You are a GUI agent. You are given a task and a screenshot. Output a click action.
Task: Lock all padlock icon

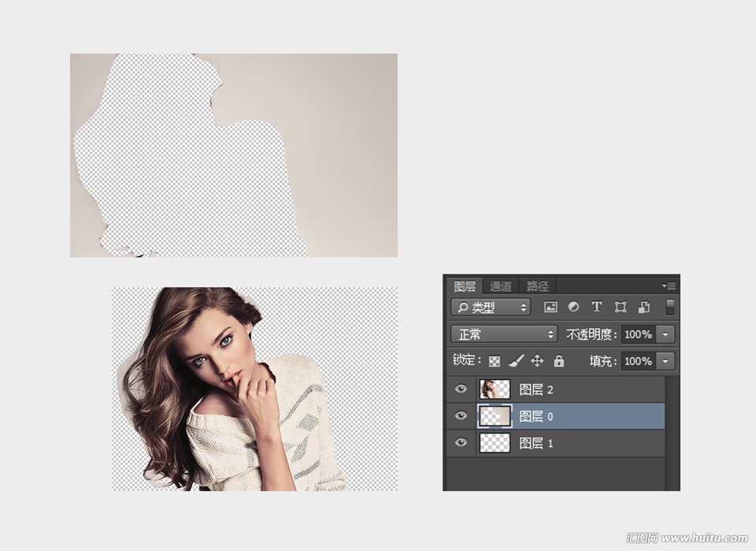[559, 361]
